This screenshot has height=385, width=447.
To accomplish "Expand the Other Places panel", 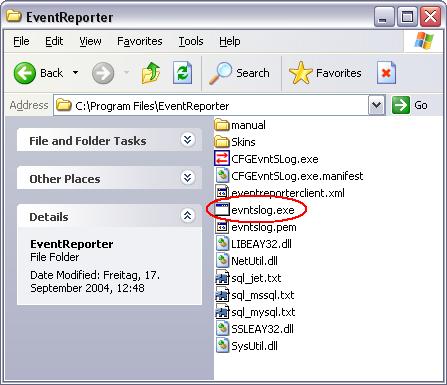I will coord(188,178).
